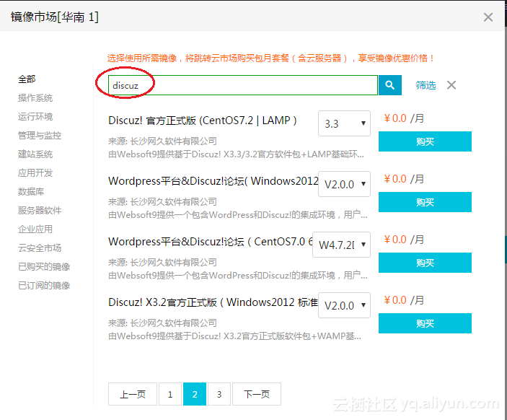Select the 运行环境 category
Viewport: 507px width, 420px height.
click(x=35, y=116)
